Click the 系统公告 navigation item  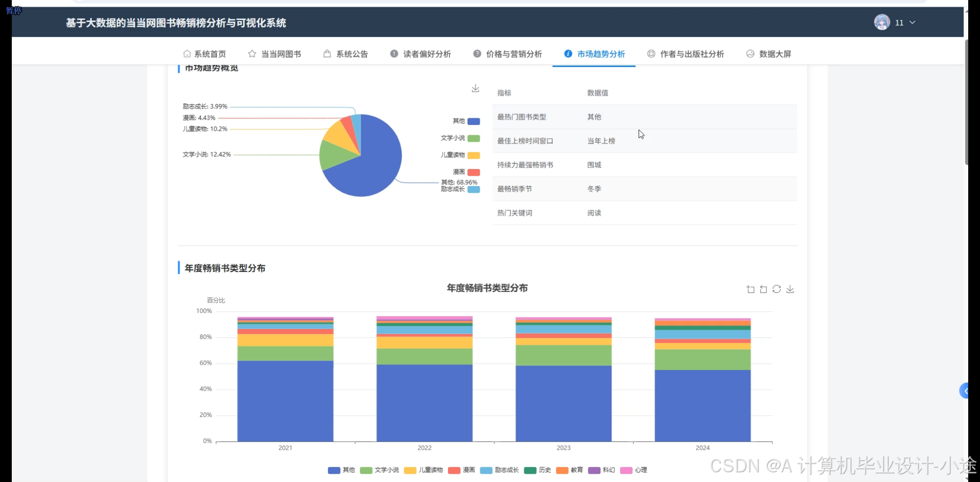tap(345, 54)
